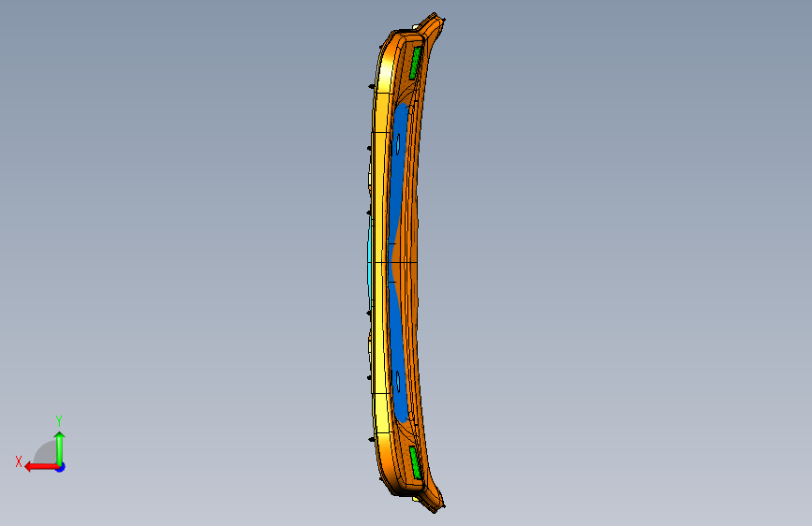This screenshot has width=812, height=526.
Task: Pick the upper oval hole in blue panel
Action: coord(398,144)
